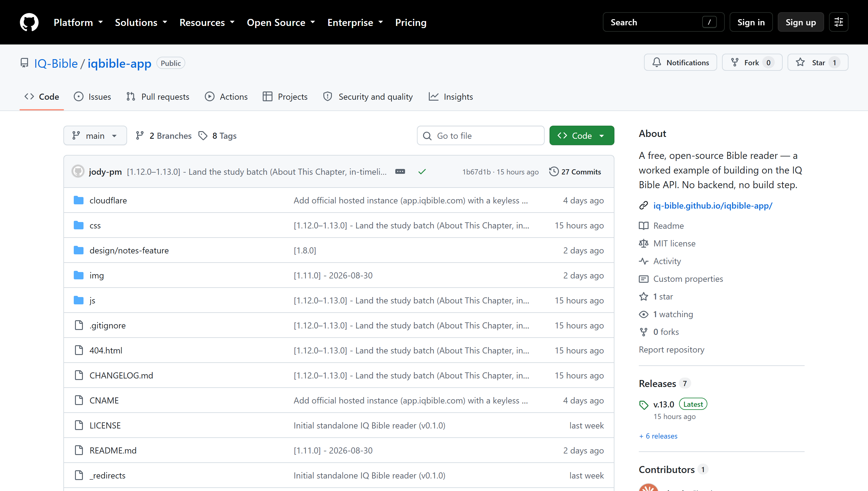Switch to the Pull requests tab
Screen dimensions: 868x491
(x=158, y=97)
